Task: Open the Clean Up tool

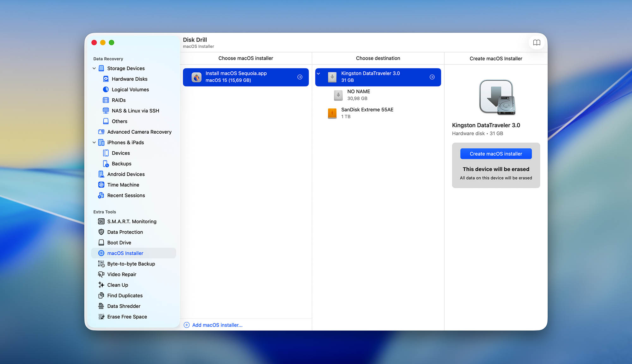Action: click(x=117, y=285)
